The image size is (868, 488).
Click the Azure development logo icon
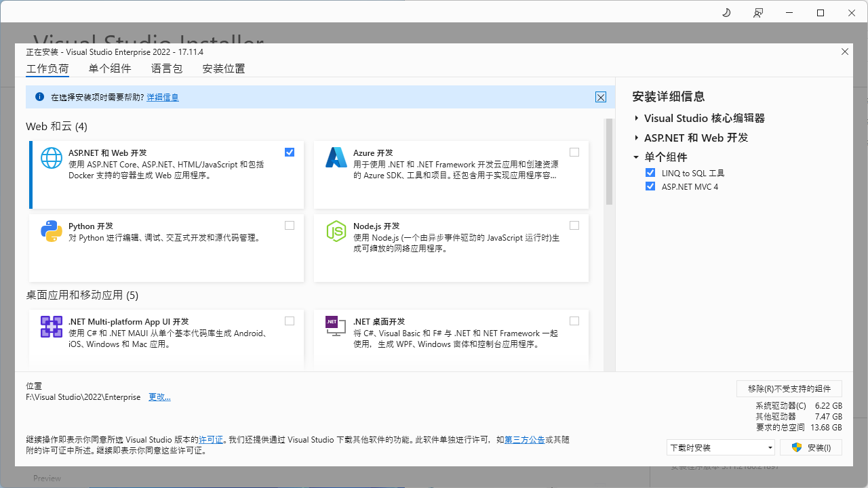point(336,157)
